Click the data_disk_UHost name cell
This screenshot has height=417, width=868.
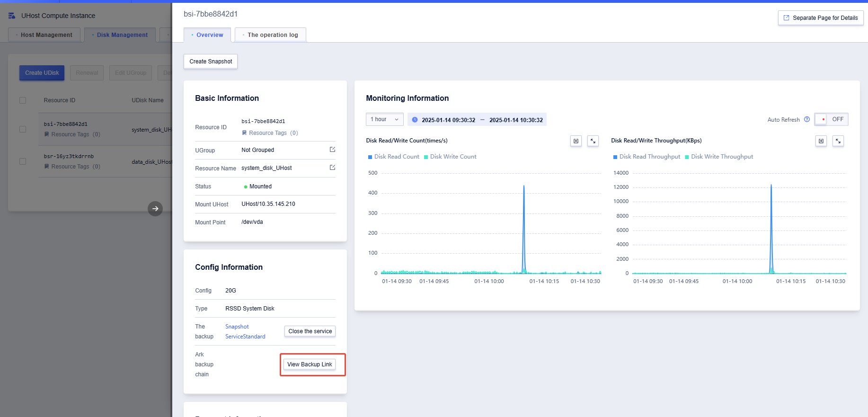click(x=151, y=162)
